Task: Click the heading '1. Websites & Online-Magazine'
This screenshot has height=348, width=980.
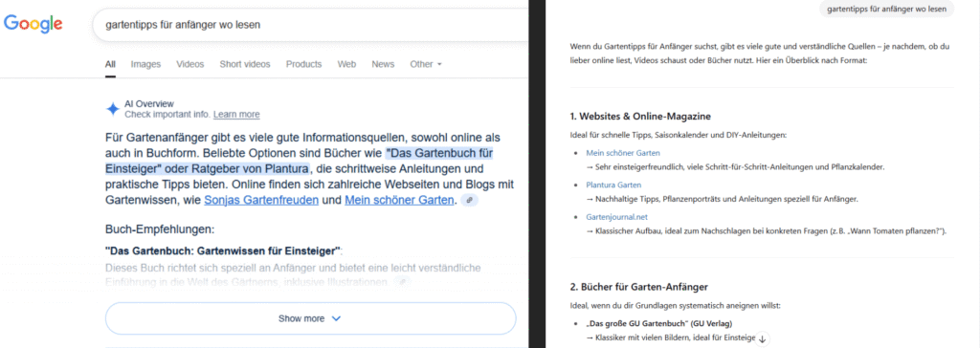Action: [640, 117]
